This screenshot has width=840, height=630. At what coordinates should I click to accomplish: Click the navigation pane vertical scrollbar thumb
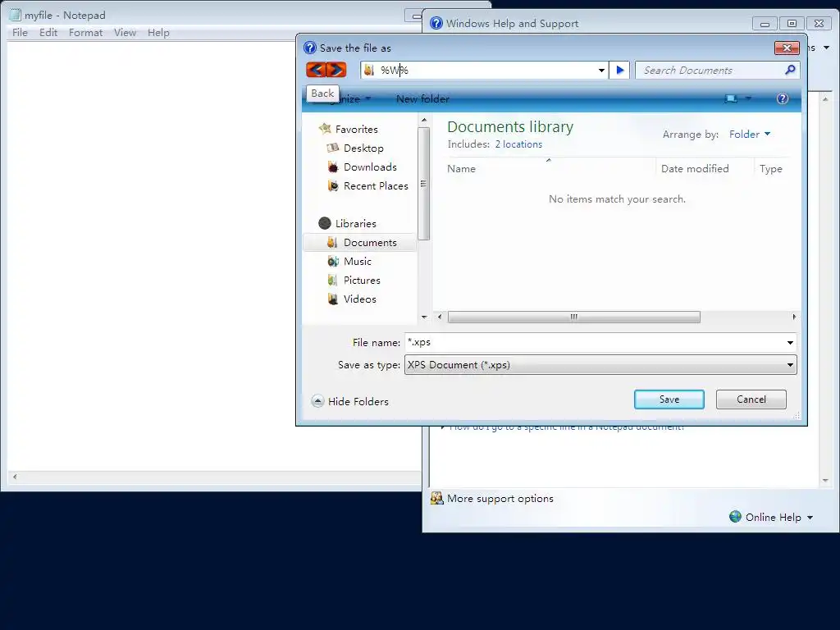[424, 184]
